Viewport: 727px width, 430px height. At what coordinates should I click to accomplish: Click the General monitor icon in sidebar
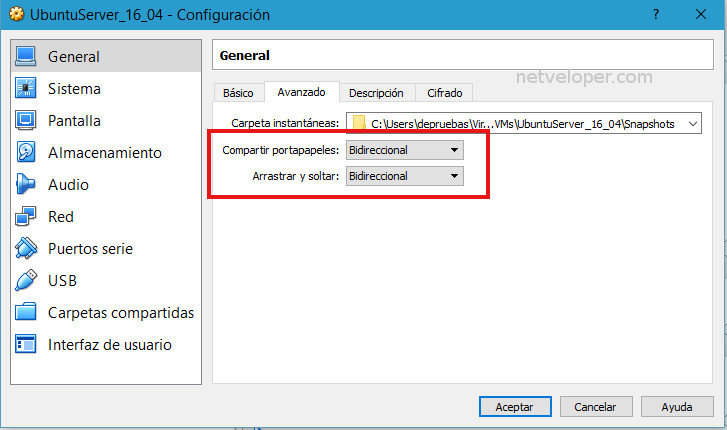pyautogui.click(x=26, y=56)
